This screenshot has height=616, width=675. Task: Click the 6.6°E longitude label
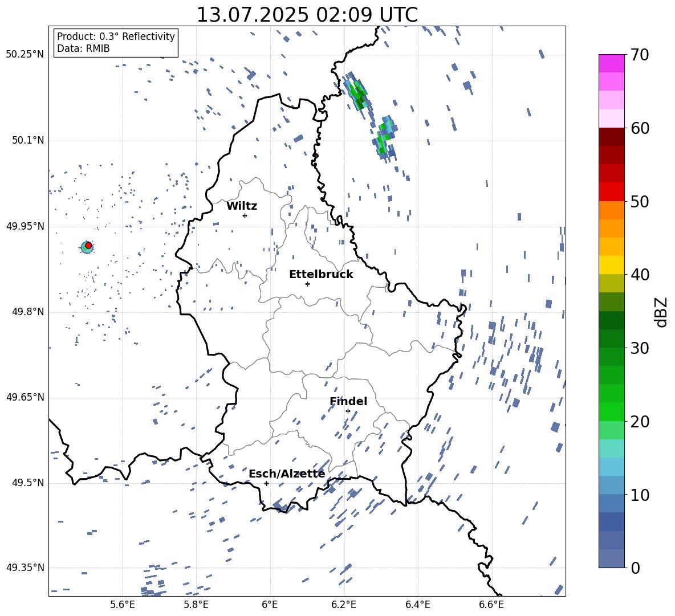(491, 605)
